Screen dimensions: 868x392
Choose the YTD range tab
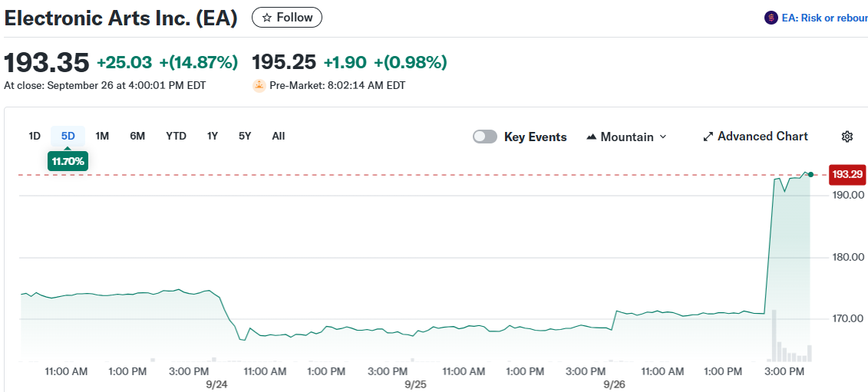click(176, 137)
